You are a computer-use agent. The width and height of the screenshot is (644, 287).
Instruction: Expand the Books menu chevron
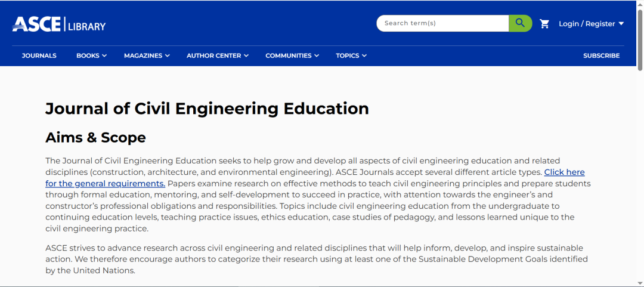click(x=104, y=56)
